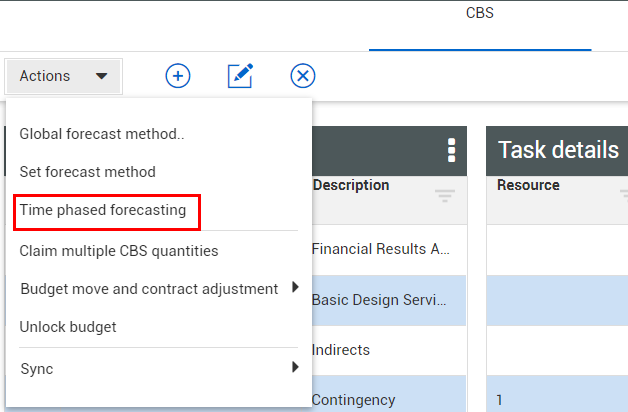
Task: Expand the Sync submenu arrow
Action: [295, 368]
